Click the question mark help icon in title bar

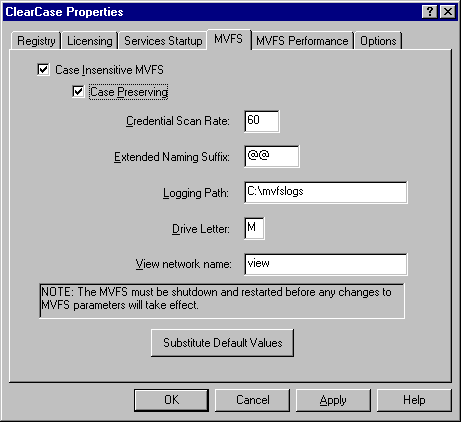(x=430, y=12)
